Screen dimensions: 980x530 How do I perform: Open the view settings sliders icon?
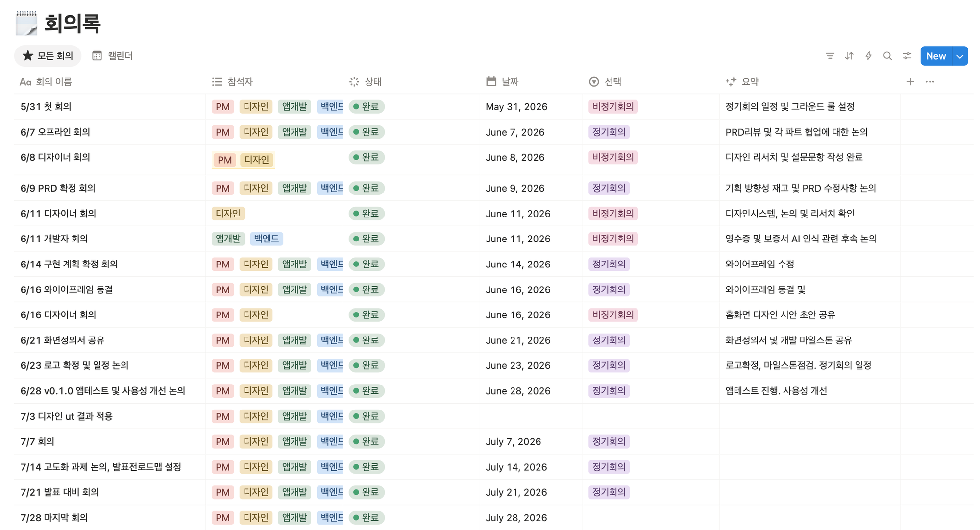pyautogui.click(x=907, y=56)
